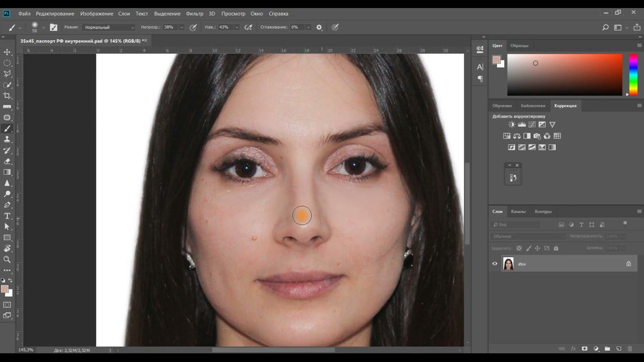
Task: Open the brush preset picker arrow
Action: [43, 27]
